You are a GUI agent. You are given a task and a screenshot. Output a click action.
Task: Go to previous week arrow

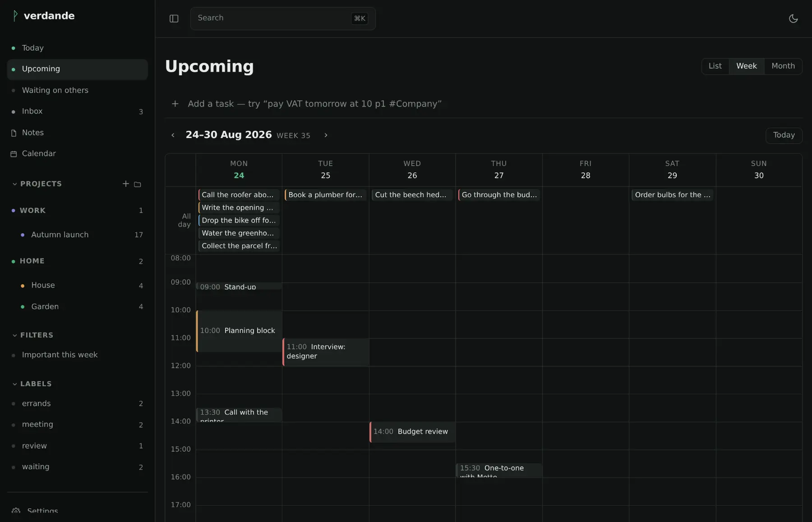[173, 135]
